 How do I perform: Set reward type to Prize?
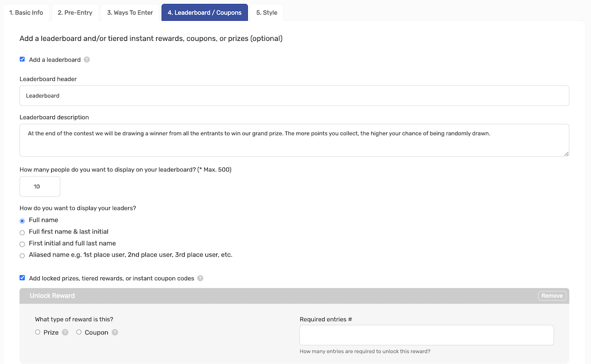37,332
